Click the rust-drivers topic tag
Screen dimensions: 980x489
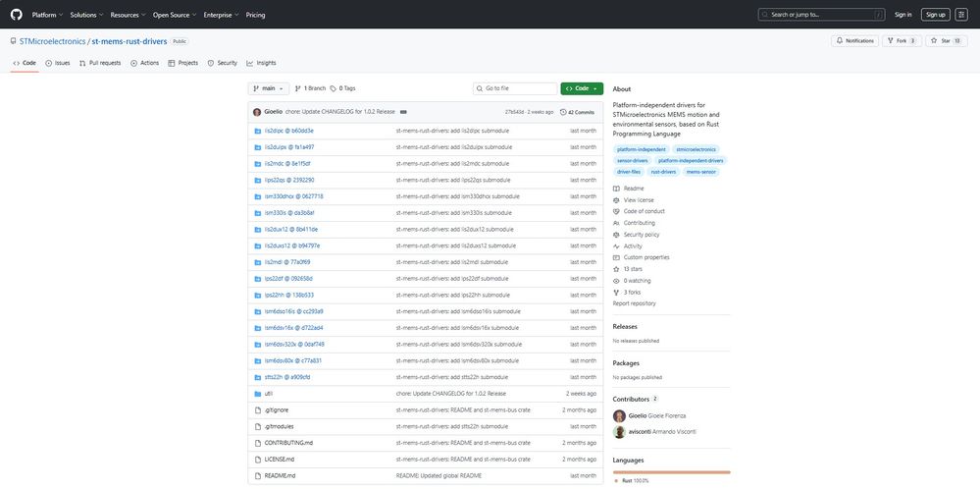coord(663,171)
